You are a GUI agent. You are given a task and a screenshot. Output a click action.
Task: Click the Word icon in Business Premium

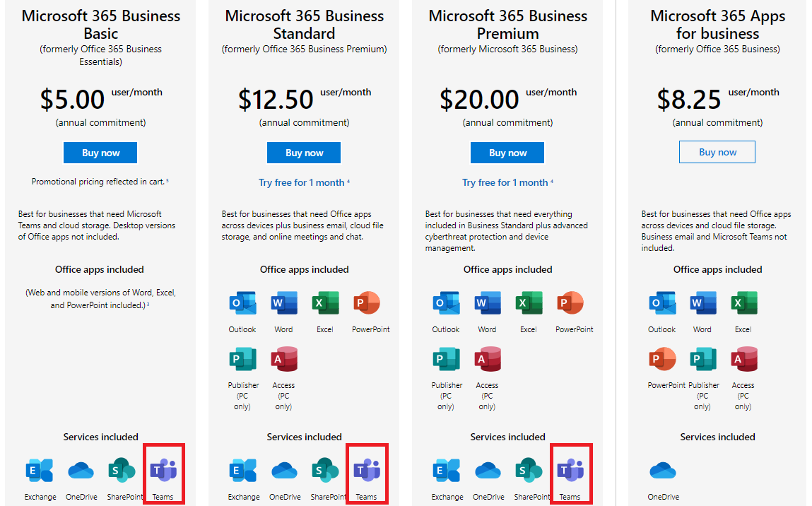[487, 304]
